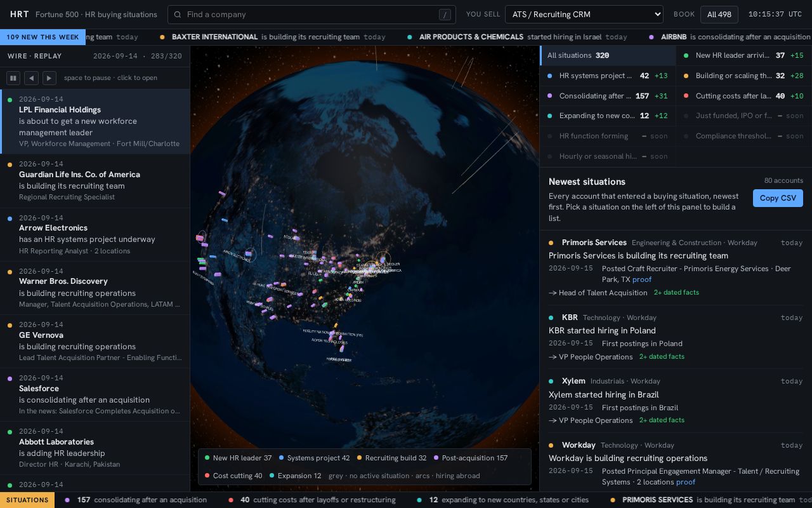Open the GE Vernova wire item
The height and width of the screenshot is (508, 812).
pyautogui.click(x=95, y=341)
